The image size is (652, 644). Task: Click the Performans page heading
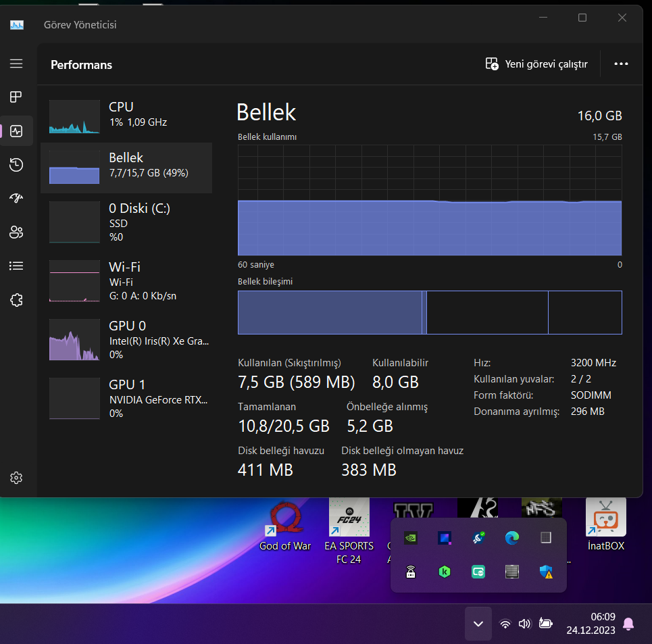pyautogui.click(x=82, y=65)
